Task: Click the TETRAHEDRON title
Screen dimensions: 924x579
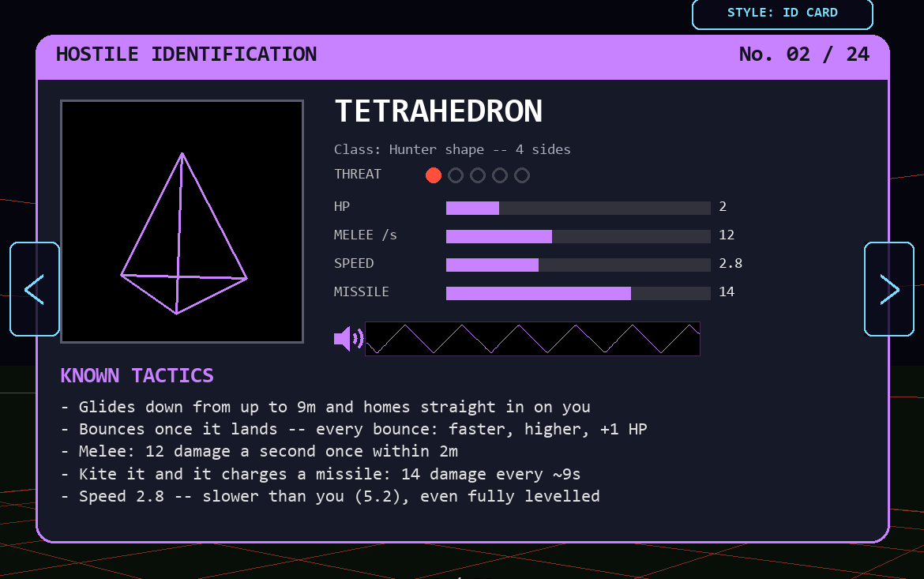Action: [438, 111]
